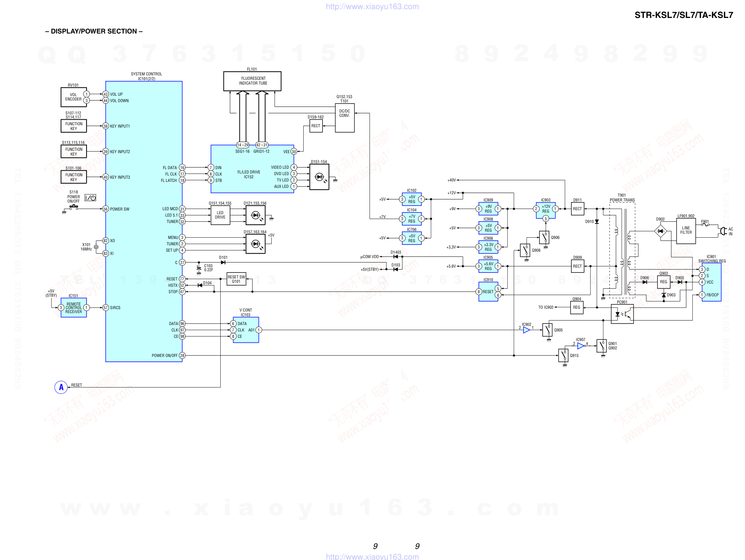Click the FL/LED DRIVE IC152 label
Screen dimensions: 745x560
tap(249, 175)
